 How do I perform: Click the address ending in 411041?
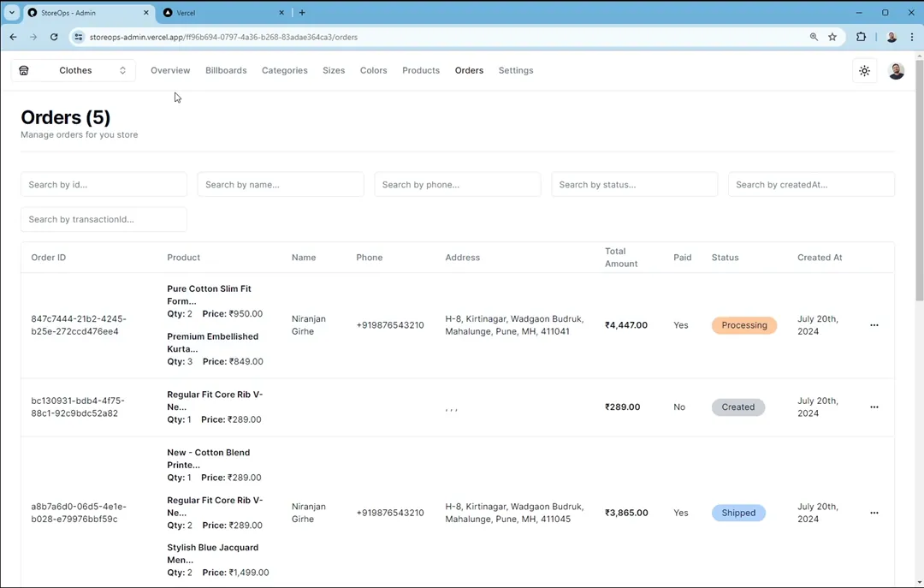pyautogui.click(x=514, y=325)
